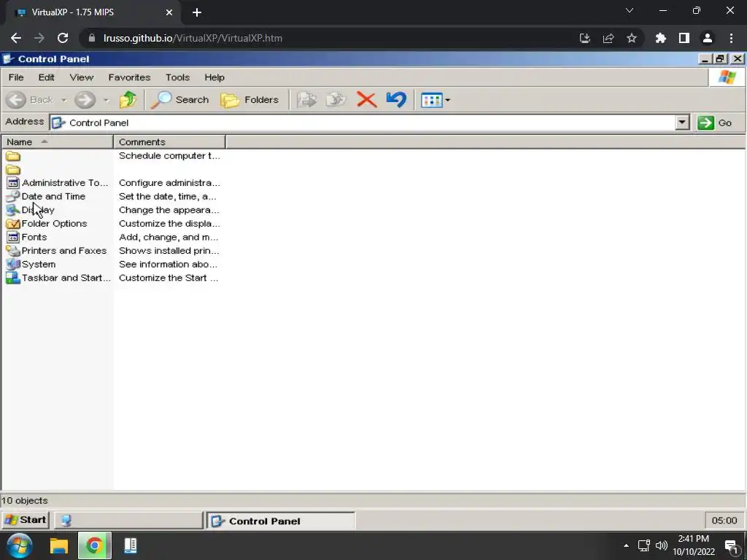The image size is (747, 560).
Task: Sort by the Name column header
Action: click(58, 142)
